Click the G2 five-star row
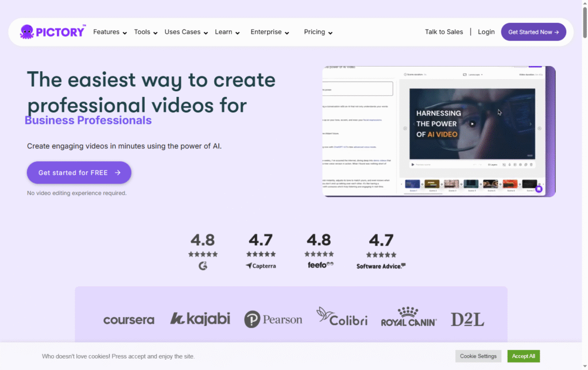This screenshot has height=370, width=588. pyautogui.click(x=203, y=254)
